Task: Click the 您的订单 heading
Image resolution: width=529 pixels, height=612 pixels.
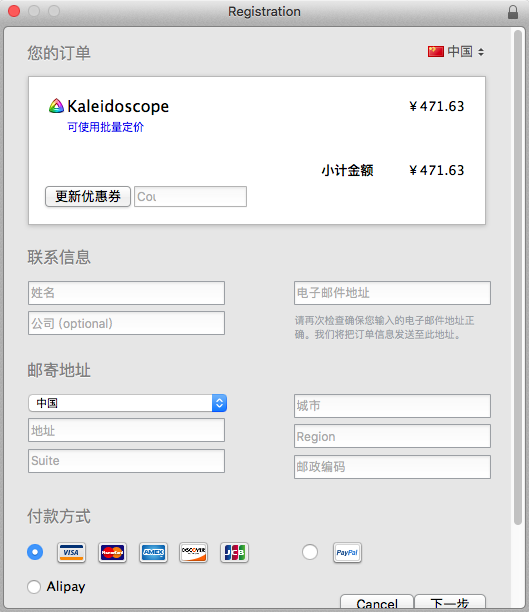Action: point(59,53)
